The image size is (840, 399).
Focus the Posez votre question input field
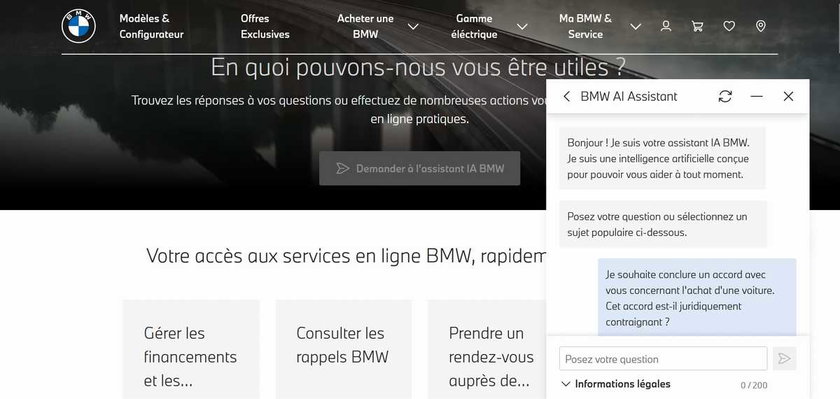663,358
